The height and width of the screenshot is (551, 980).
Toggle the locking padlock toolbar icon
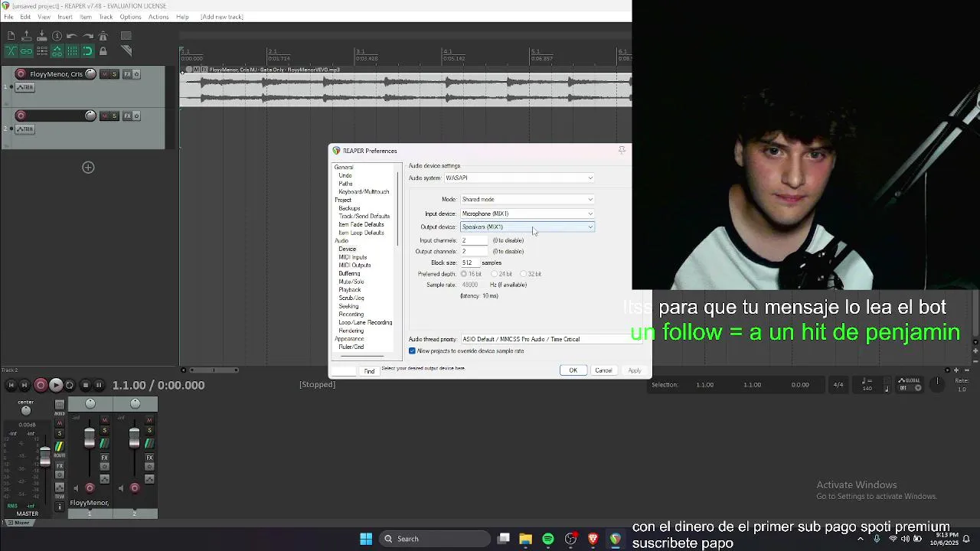point(103,51)
